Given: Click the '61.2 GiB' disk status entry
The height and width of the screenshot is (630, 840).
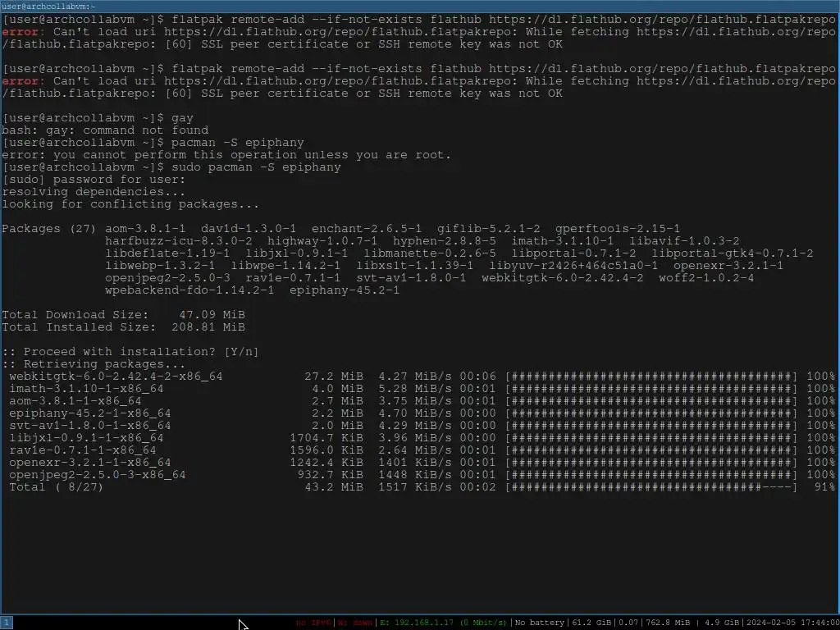Looking at the screenshot, I should [x=591, y=623].
